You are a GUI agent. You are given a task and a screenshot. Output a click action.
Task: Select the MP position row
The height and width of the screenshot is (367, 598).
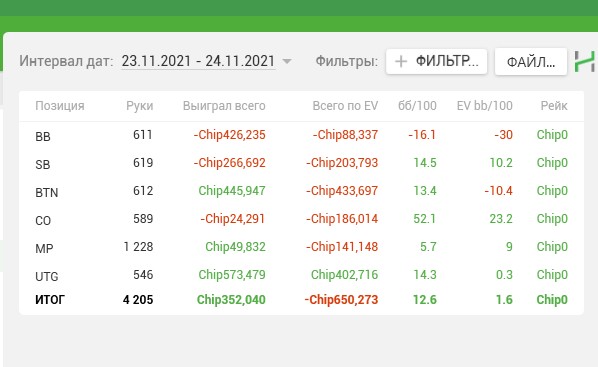coord(301,247)
